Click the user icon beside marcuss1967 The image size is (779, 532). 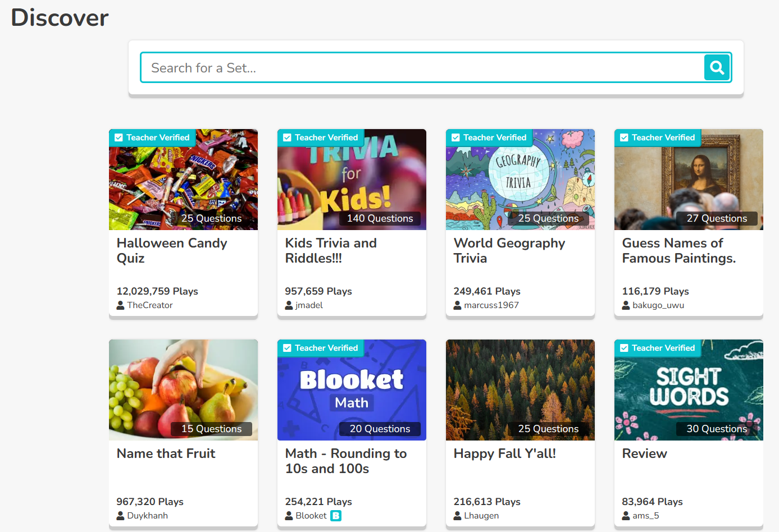457,305
